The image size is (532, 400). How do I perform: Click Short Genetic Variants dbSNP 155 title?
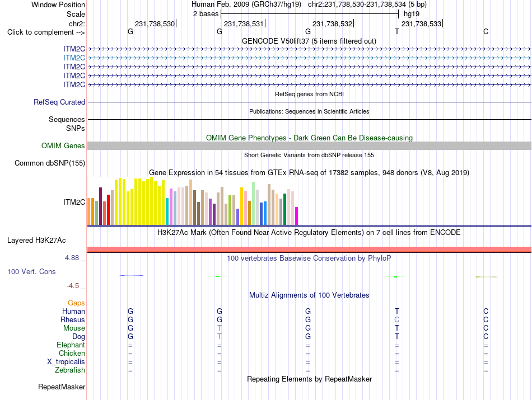tap(309, 155)
